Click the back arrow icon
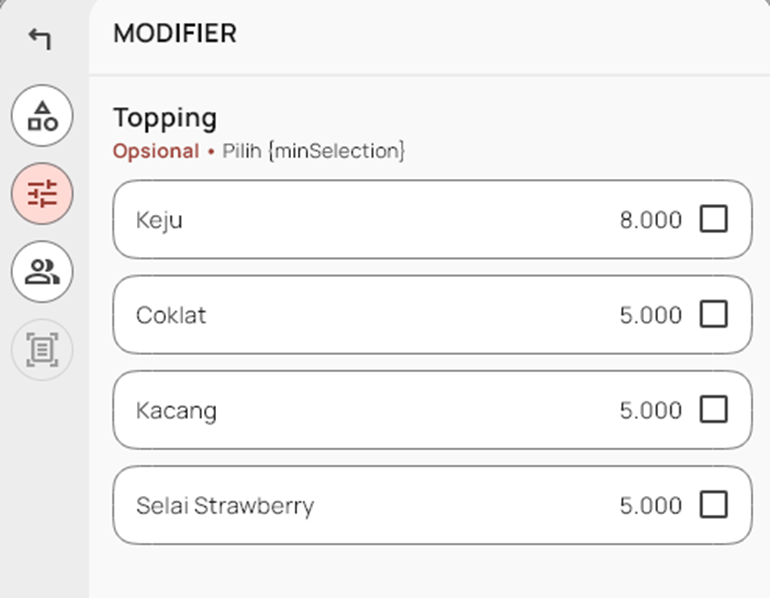Viewport: 770px width, 598px height. tap(40, 39)
